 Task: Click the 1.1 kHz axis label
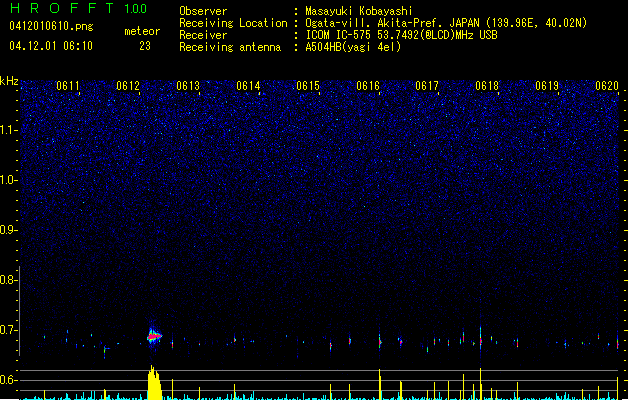[x=8, y=130]
